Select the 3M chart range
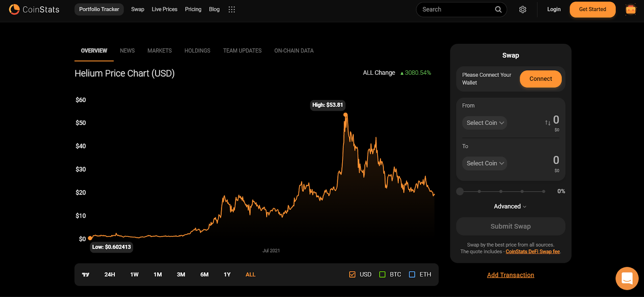This screenshot has height=297, width=644. point(181,274)
